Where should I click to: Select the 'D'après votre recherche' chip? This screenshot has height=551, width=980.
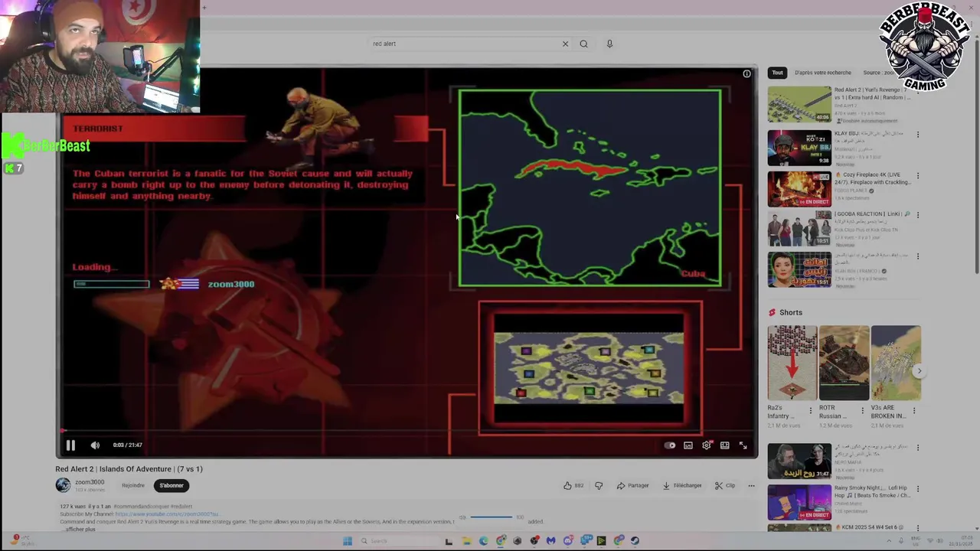823,73
